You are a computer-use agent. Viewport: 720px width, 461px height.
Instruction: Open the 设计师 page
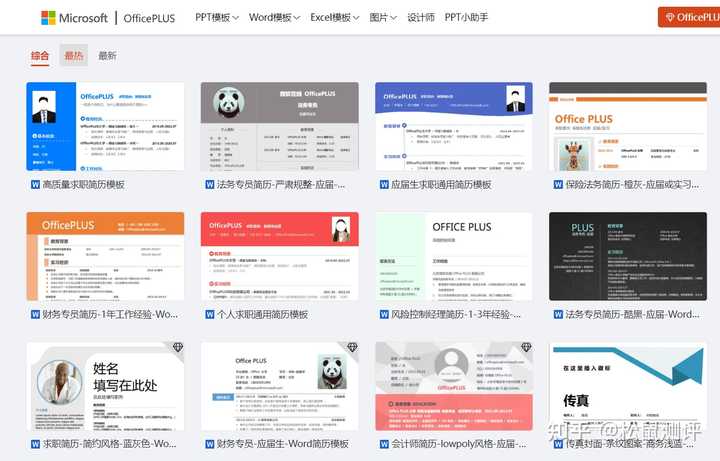point(421,17)
